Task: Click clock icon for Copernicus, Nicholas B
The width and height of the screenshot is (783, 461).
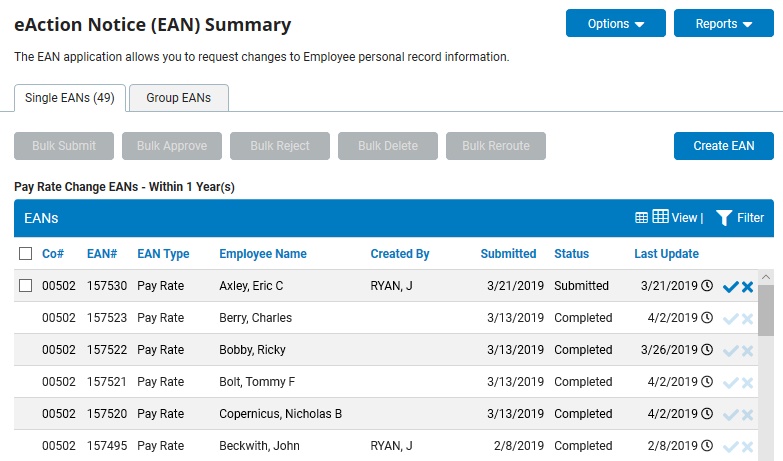Action: [x=707, y=414]
